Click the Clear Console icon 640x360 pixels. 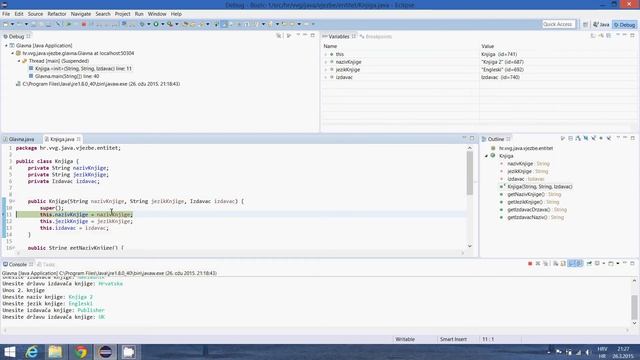coord(556,264)
